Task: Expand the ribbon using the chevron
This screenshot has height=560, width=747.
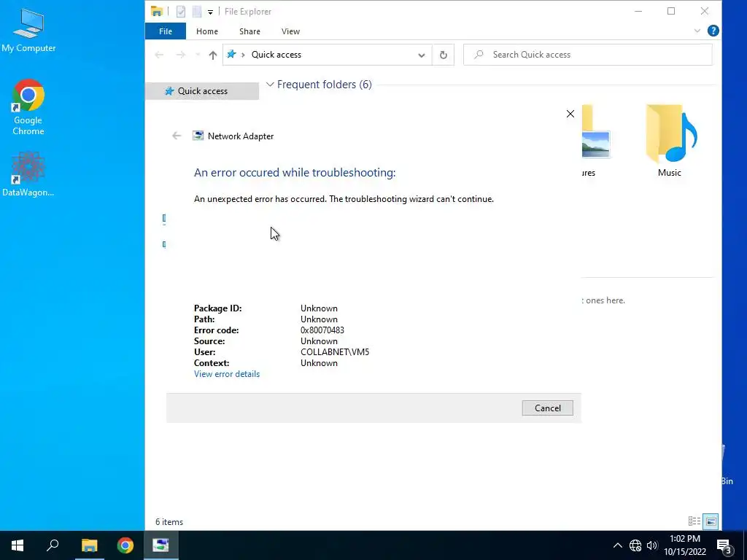Action: point(697,31)
